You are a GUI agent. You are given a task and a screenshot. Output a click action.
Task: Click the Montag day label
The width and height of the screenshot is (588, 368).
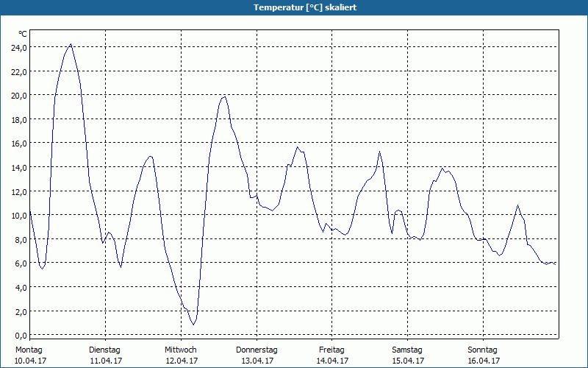pyautogui.click(x=29, y=350)
